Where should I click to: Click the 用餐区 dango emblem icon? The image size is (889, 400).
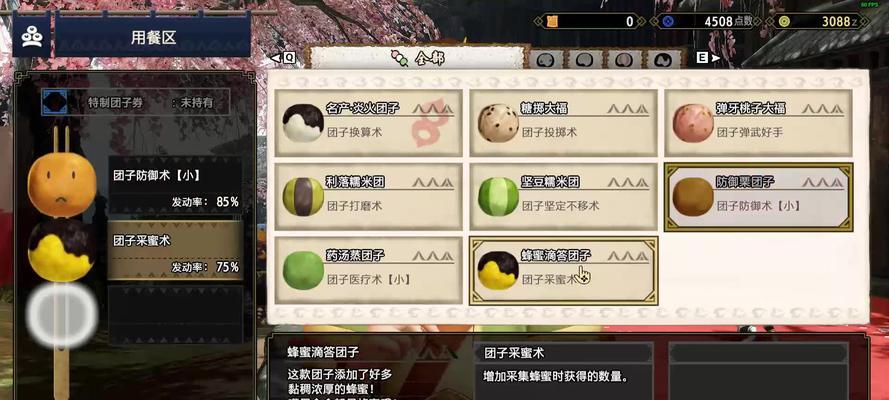coord(32,37)
